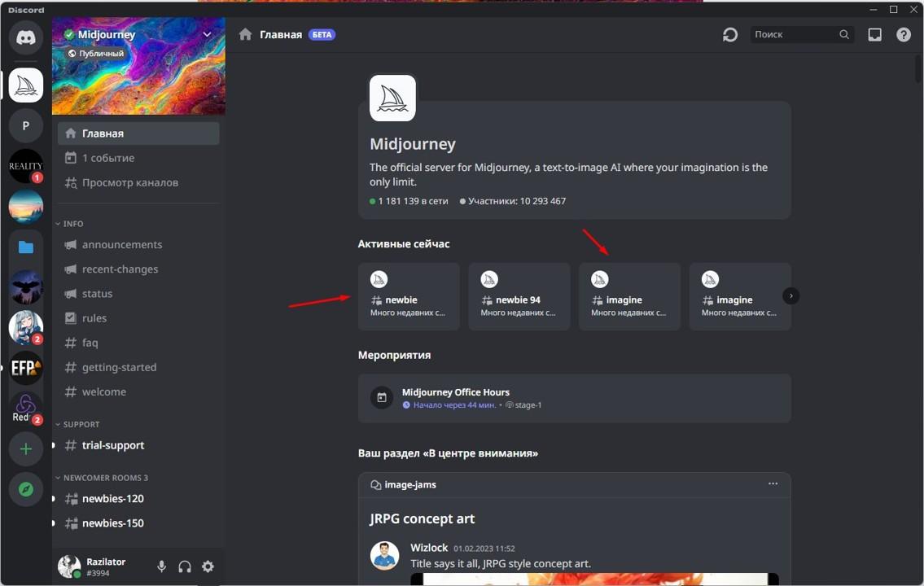This screenshot has height=586, width=924.
Task: Open the anime girl avatar server
Action: 26,327
